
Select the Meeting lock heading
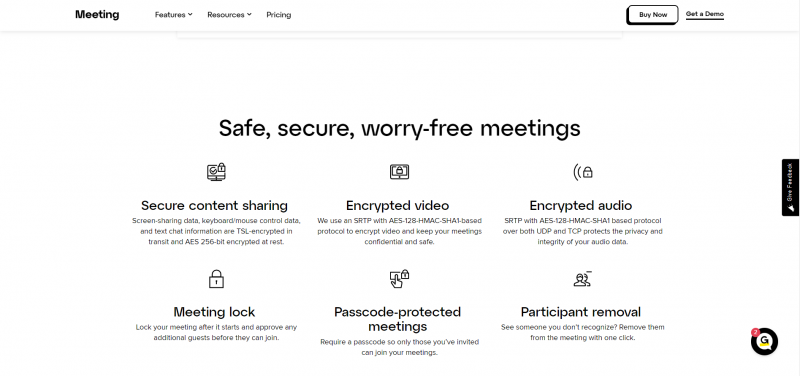[x=214, y=312]
